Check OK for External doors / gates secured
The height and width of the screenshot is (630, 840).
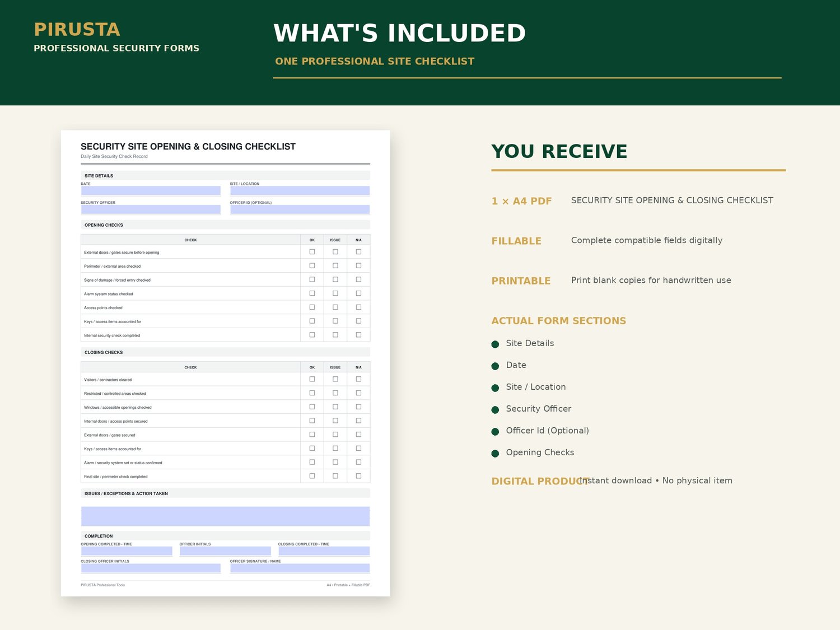tap(312, 435)
